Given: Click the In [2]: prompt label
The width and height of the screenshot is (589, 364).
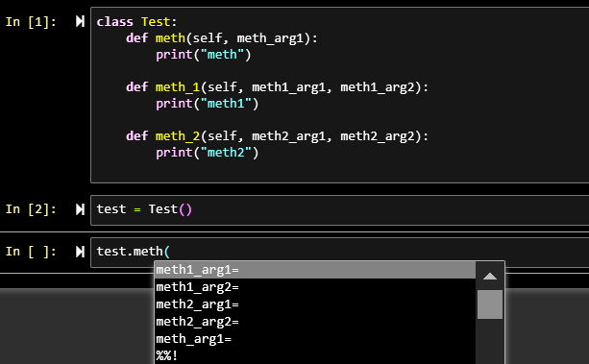Looking at the screenshot, I should (31, 209).
